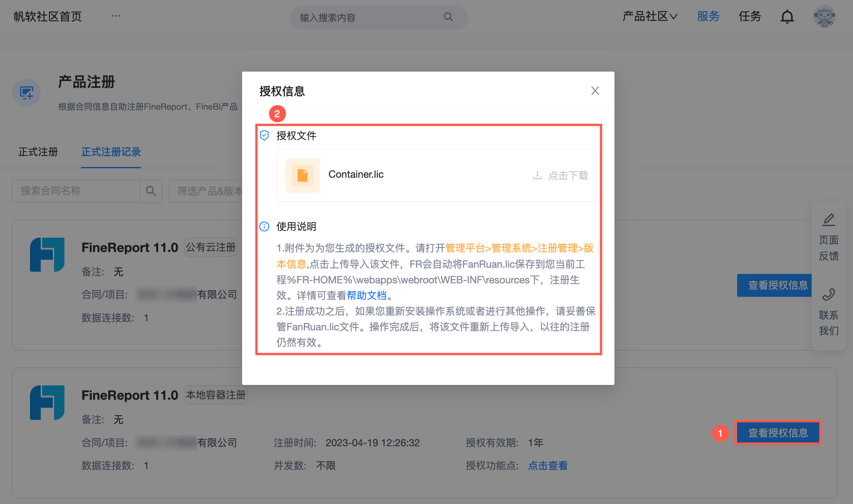The width and height of the screenshot is (853, 504).
Task: Focus the 输入搜索内容 search field
Action: click(x=379, y=17)
